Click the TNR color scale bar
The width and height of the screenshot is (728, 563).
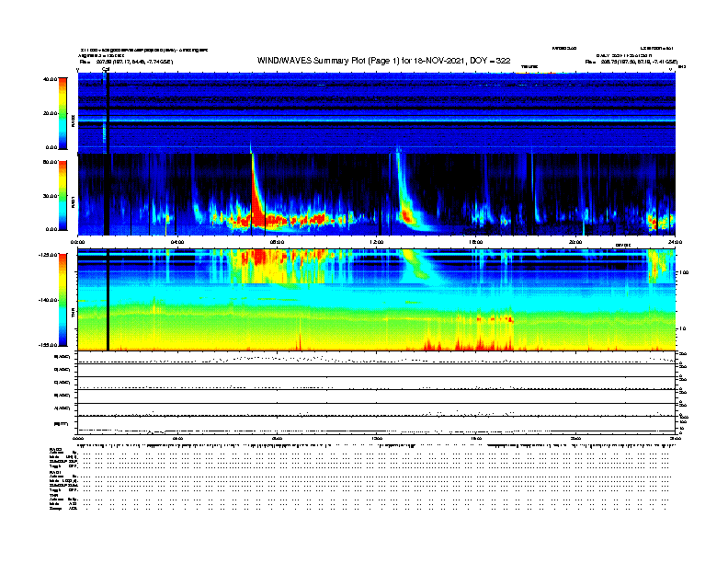pos(63,300)
